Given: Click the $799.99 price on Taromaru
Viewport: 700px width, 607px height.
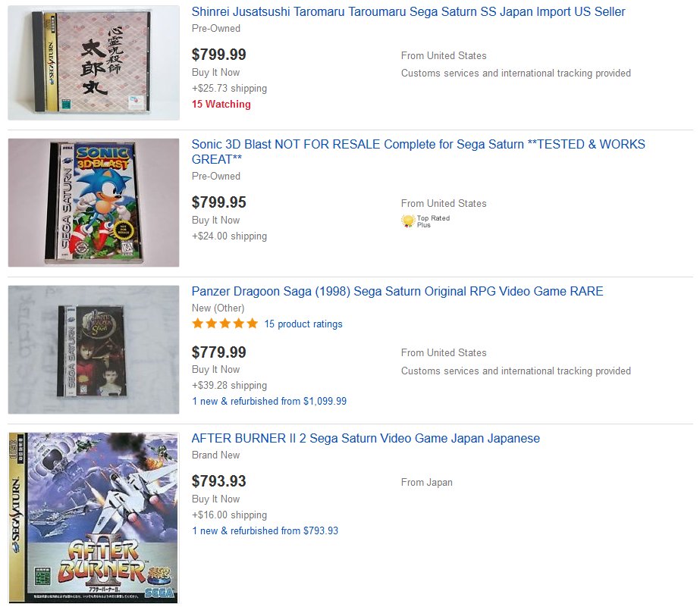Looking at the screenshot, I should click(219, 55).
